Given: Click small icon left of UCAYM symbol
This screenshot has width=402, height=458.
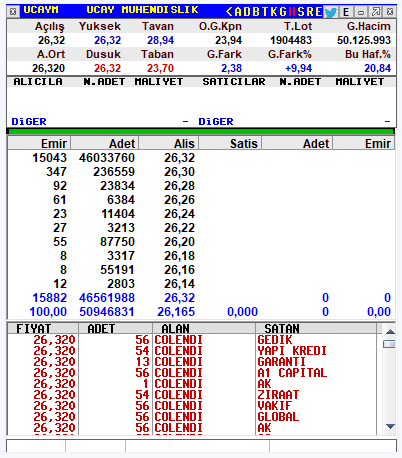Looking at the screenshot, I should point(13,12).
